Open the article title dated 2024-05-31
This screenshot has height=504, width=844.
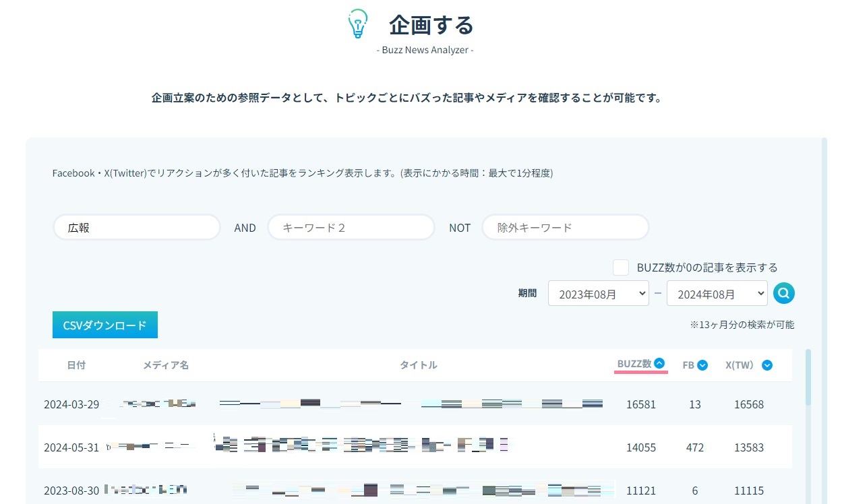click(361, 445)
